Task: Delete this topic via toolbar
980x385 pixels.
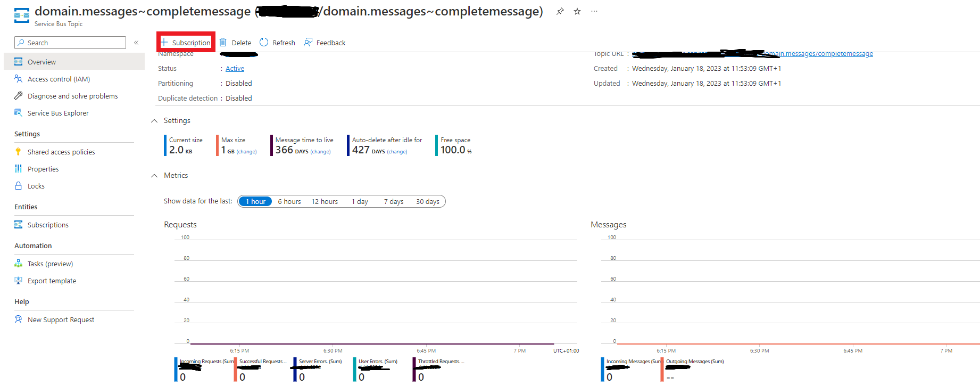Action: tap(236, 43)
